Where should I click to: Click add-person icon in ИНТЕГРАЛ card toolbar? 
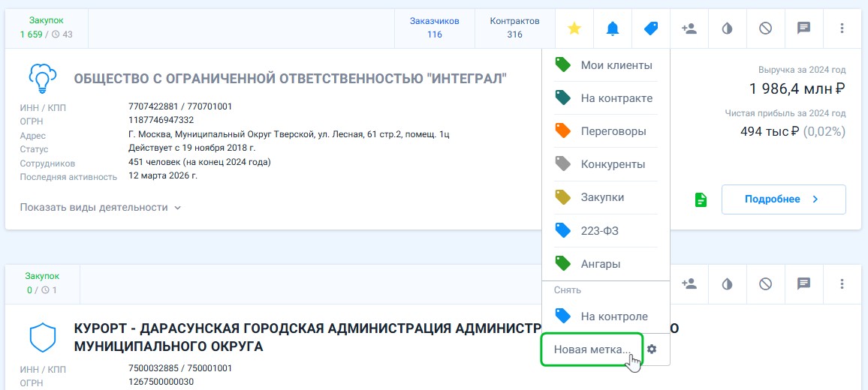tap(689, 28)
